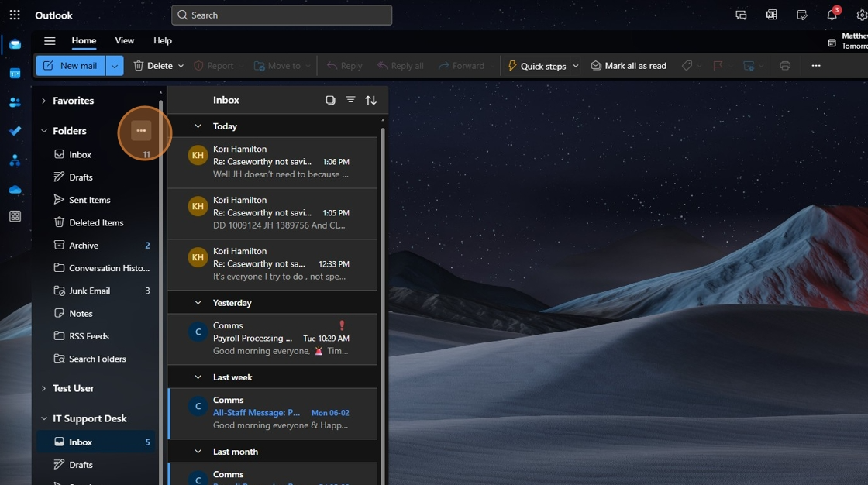Image resolution: width=868 pixels, height=485 pixels.
Task: Open the Org Explorer icon in app rail
Action: [x=15, y=160]
